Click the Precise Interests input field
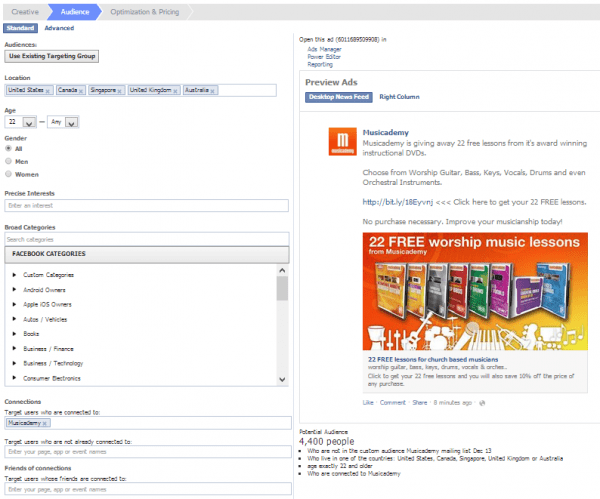The width and height of the screenshot is (600, 499). pos(147,205)
